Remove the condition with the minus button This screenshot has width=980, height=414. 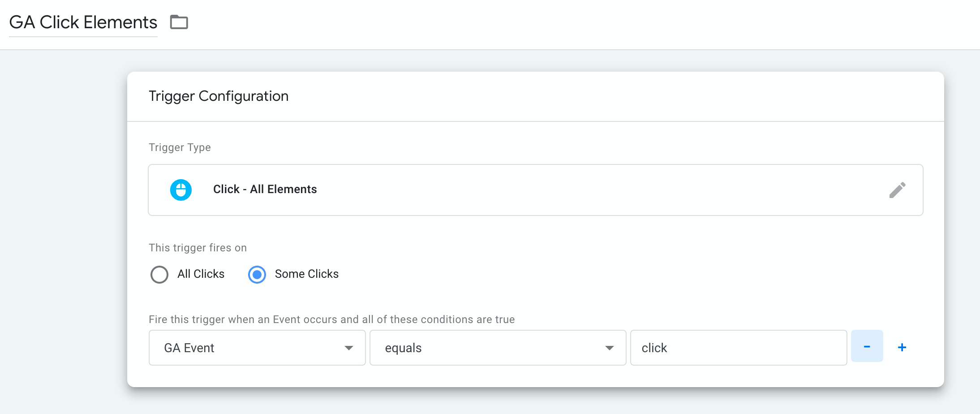(867, 346)
